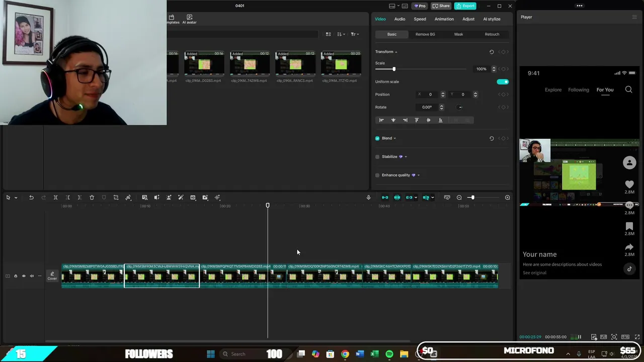This screenshot has width=644, height=362.
Task: Uncheck the Blend checkbox
Action: (377, 138)
